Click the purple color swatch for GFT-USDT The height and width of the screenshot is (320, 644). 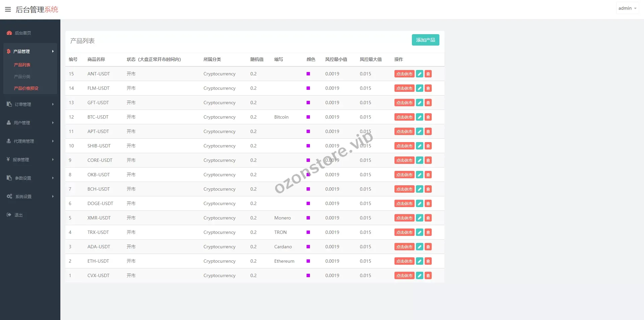tap(308, 103)
